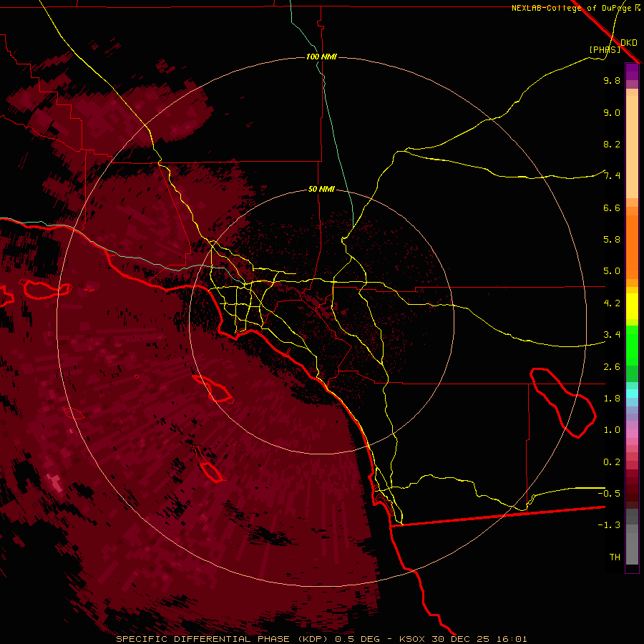Viewport: 644px width, 644px height.
Task: Click the 4.2 color scale value
Action: [x=612, y=303]
